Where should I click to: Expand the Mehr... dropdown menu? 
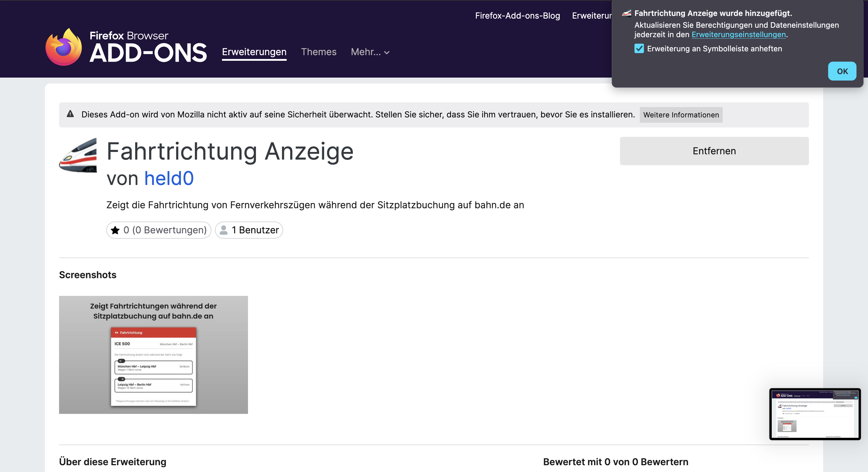(x=370, y=52)
